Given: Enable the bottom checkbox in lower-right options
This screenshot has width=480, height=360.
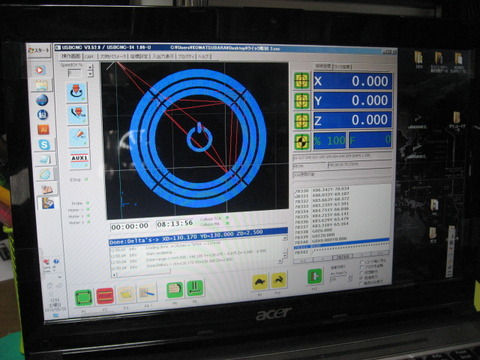Looking at the screenshot, I should click(x=362, y=283).
